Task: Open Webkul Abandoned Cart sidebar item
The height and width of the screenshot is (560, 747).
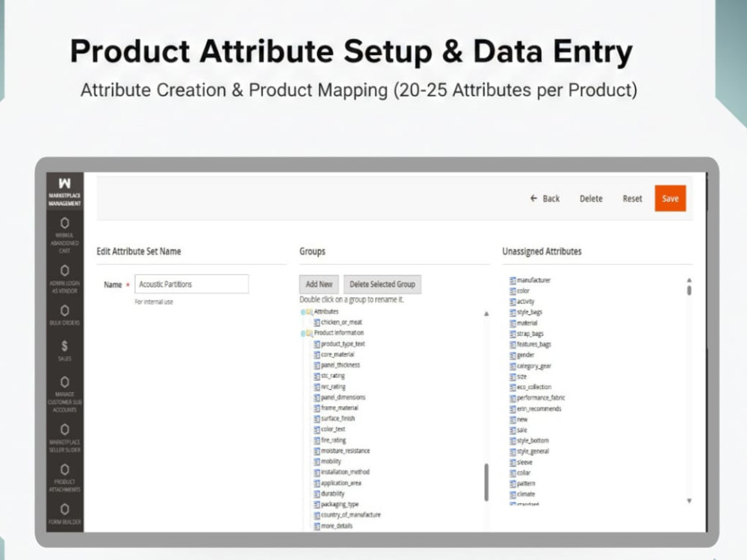Action: (65, 235)
